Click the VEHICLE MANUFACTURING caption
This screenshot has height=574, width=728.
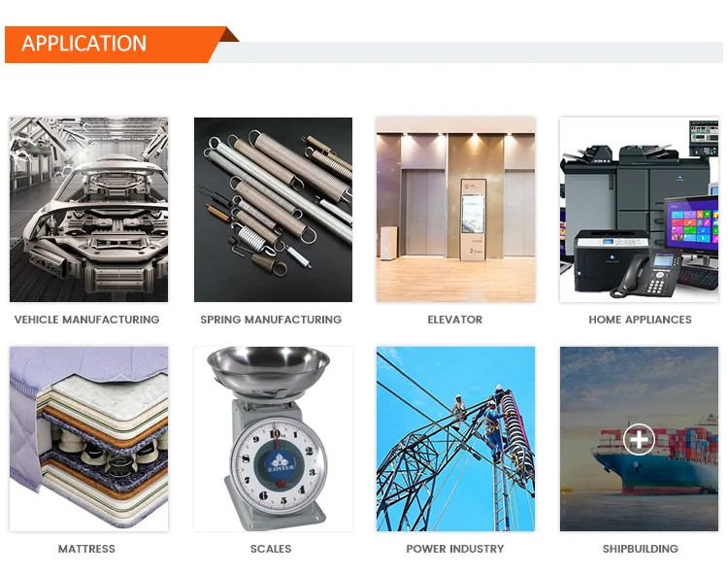pyautogui.click(x=86, y=320)
